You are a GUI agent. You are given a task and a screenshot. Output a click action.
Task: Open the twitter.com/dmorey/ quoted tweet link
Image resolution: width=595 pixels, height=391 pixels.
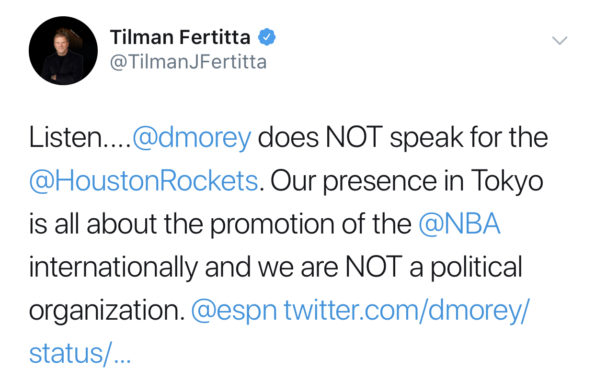(x=406, y=310)
